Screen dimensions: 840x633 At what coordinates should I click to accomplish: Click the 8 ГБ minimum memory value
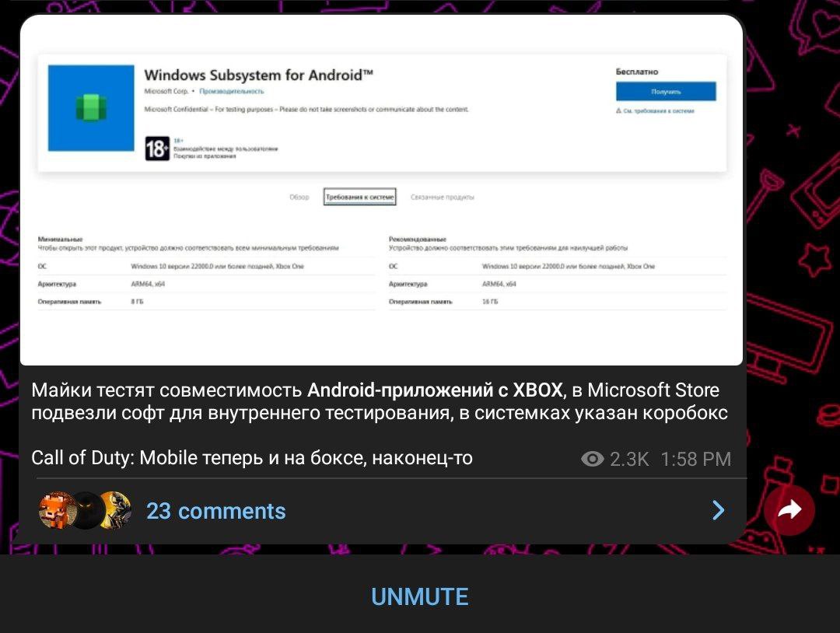[x=137, y=302]
